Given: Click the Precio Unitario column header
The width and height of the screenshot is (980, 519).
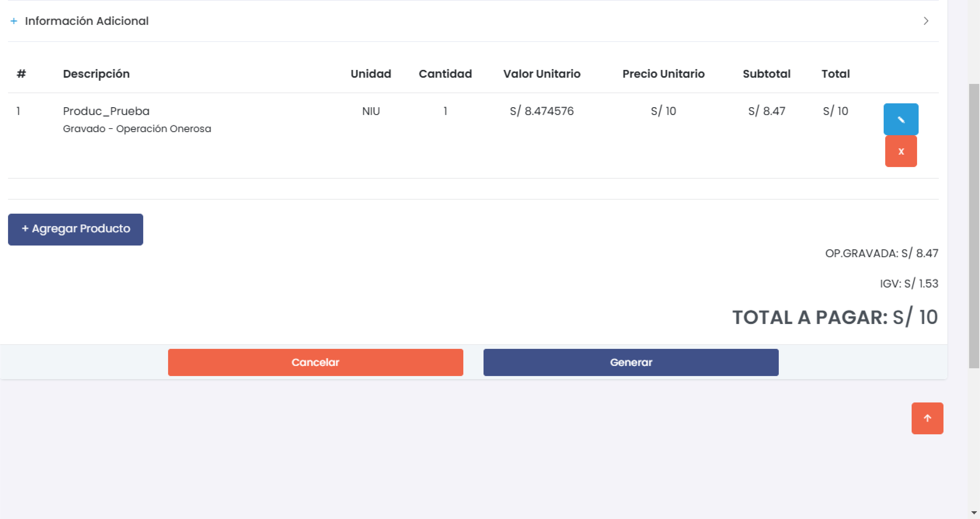Looking at the screenshot, I should click(x=663, y=74).
